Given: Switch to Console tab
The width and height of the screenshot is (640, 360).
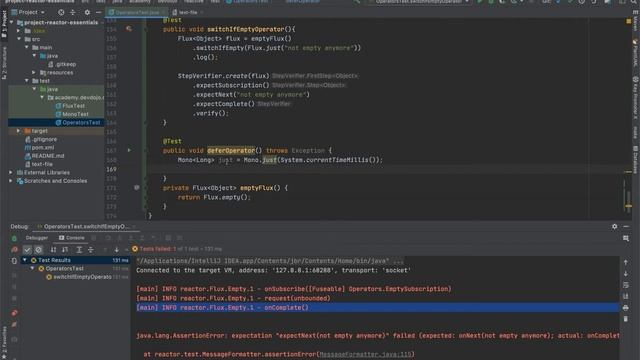Looking at the screenshot, I should [x=72, y=238].
